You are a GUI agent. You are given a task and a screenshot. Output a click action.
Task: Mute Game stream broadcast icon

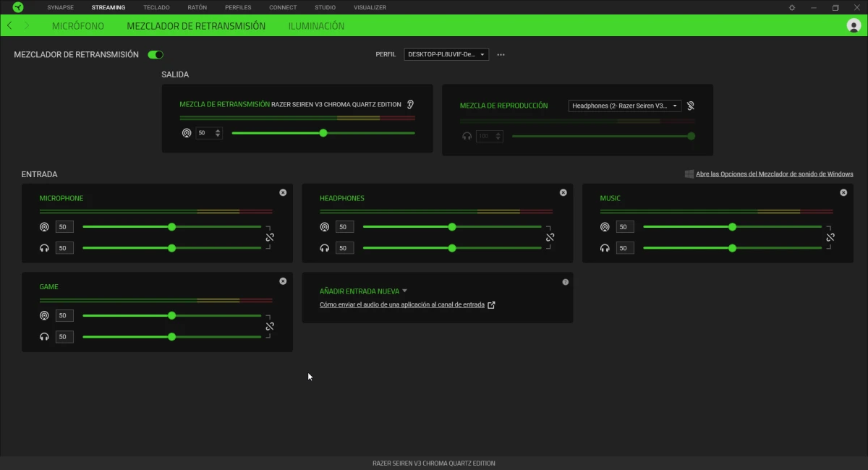44,315
